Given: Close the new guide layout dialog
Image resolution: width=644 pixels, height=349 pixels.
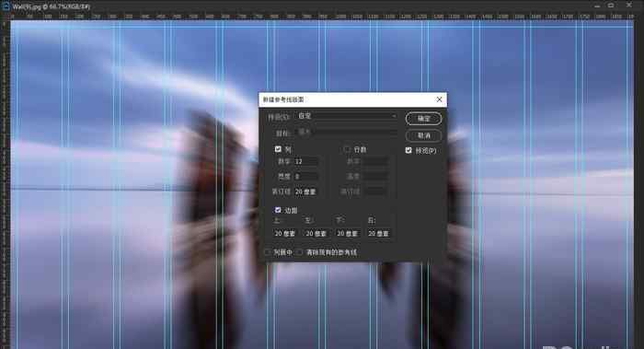Looking at the screenshot, I should [x=439, y=99].
